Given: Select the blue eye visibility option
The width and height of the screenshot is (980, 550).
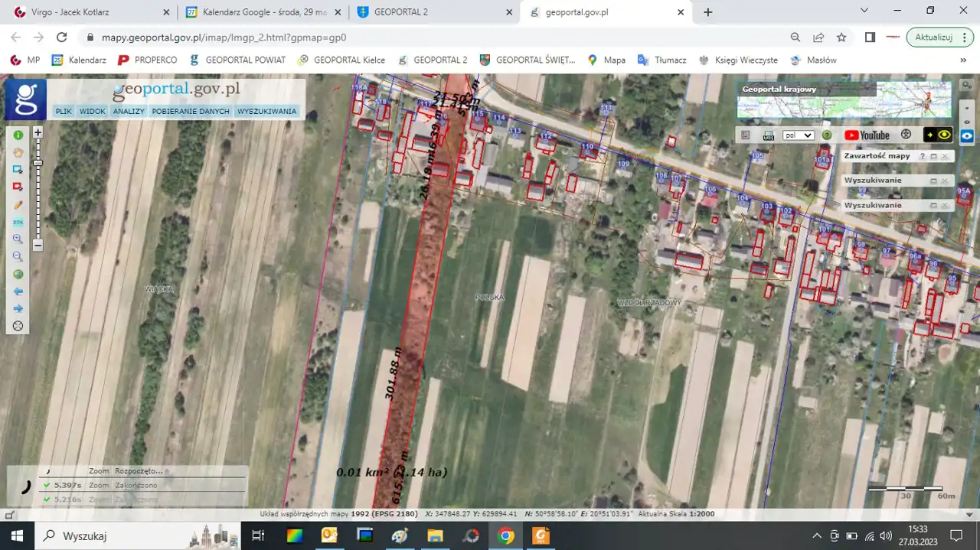Looking at the screenshot, I should point(967,135).
